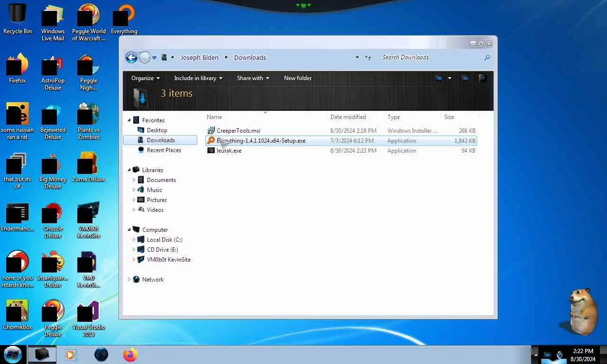Image resolution: width=607 pixels, height=364 pixels.
Task: Click the refresh icon beside address bar
Action: 368,57
